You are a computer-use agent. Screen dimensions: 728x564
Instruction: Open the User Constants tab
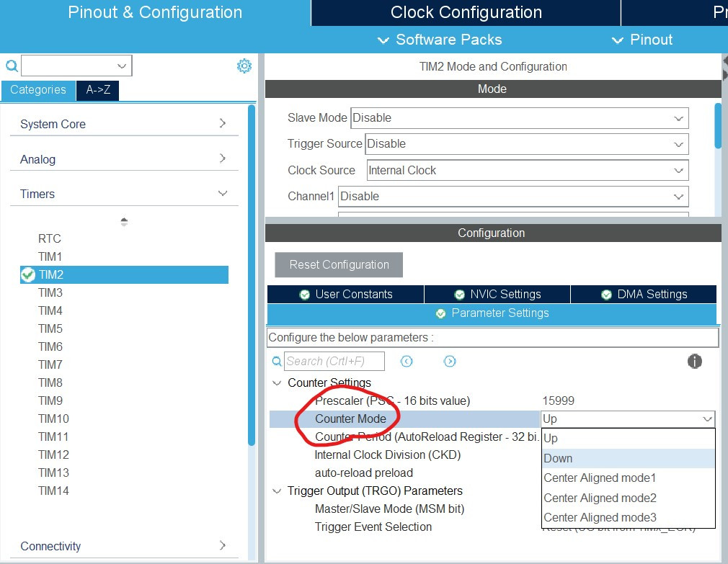[345, 294]
